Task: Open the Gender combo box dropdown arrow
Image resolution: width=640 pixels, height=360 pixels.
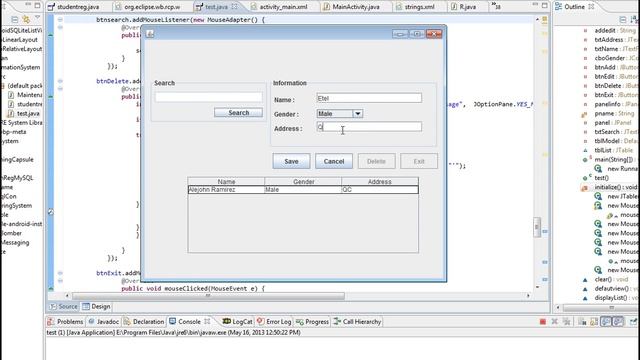Action: click(358, 114)
